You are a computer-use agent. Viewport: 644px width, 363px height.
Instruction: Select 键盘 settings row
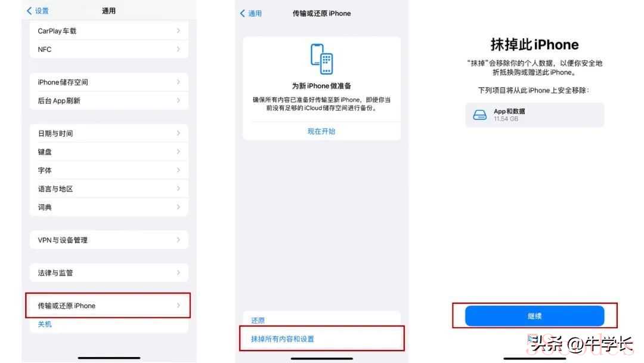[x=109, y=152]
